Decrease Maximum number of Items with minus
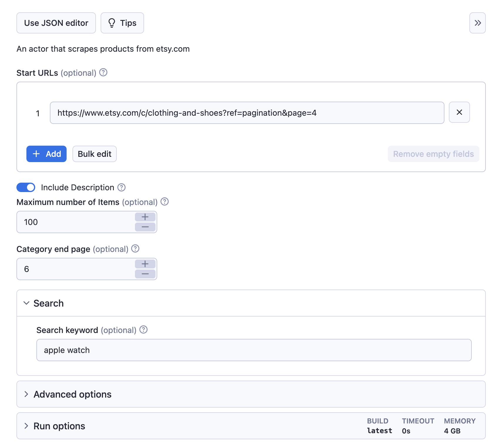 [145, 227]
